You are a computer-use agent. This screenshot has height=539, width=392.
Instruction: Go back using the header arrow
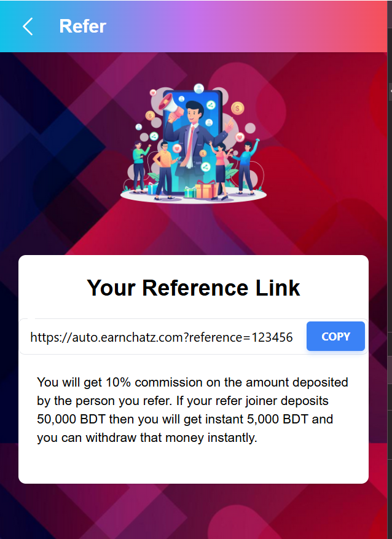coord(28,26)
